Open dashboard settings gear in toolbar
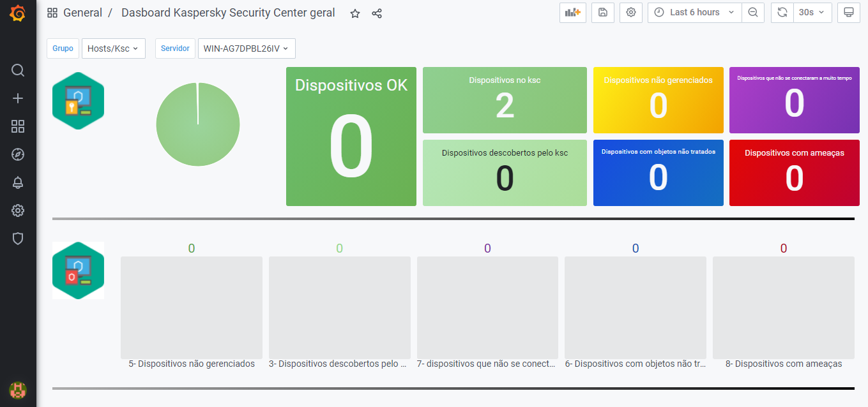 pyautogui.click(x=631, y=13)
